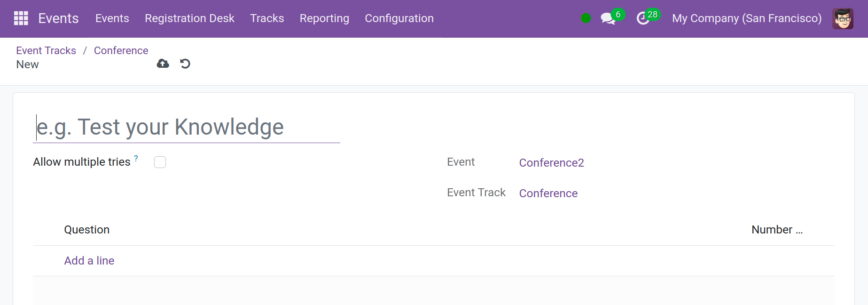
Task: Open the apps grid menu icon
Action: [x=21, y=18]
